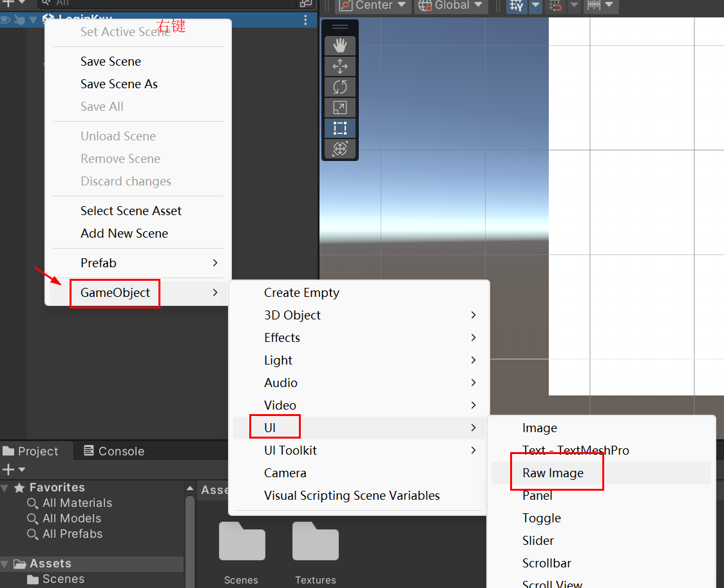The width and height of the screenshot is (724, 588).
Task: Select the Scale tool
Action: [x=339, y=108]
